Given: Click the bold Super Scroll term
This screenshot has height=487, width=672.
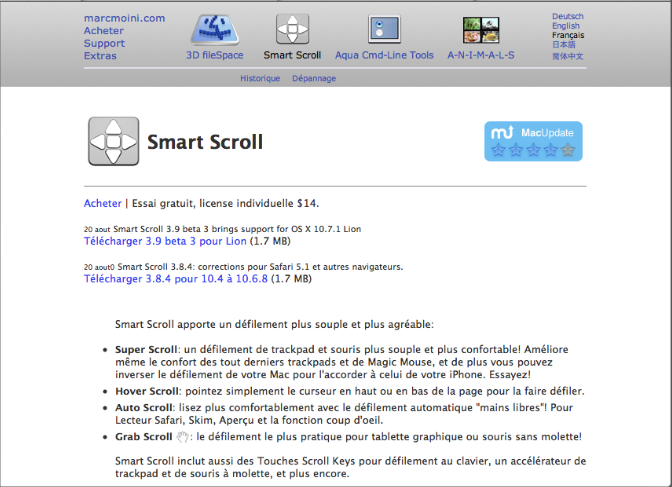Looking at the screenshot, I should pos(146,350).
